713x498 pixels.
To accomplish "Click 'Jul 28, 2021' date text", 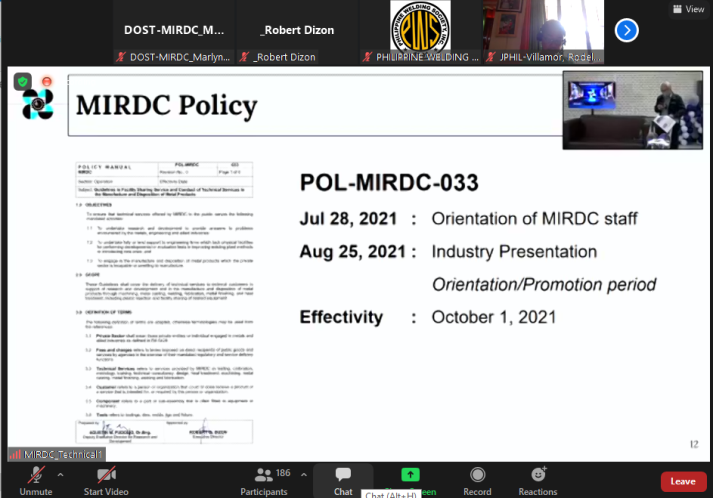I will tap(348, 219).
